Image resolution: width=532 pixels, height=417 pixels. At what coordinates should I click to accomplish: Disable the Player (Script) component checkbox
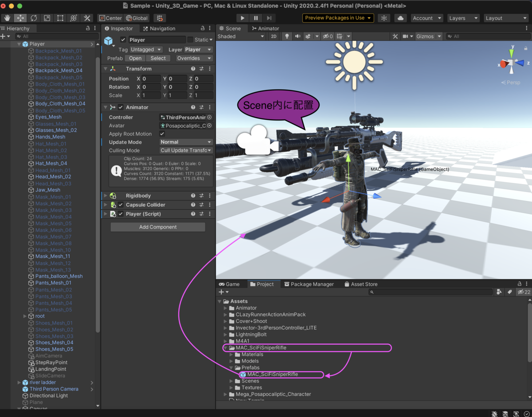pyautogui.click(x=121, y=214)
